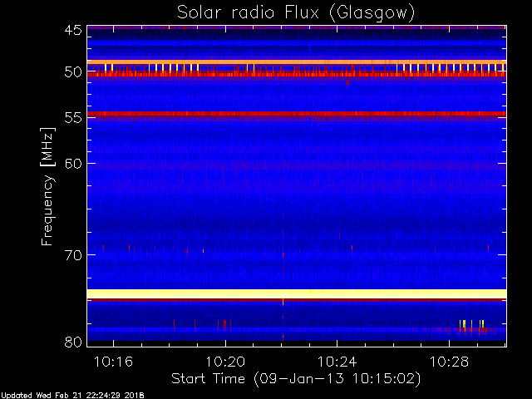Click the 70 frequency tick label

[x=73, y=255]
